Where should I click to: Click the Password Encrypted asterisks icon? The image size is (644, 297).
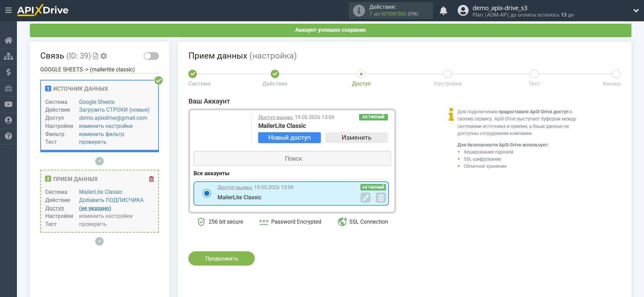264,222
